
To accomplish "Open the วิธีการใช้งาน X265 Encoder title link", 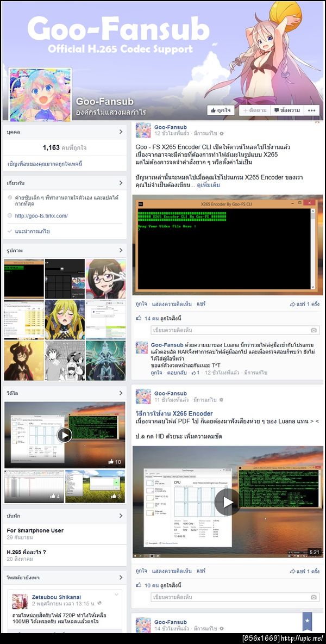I will point(174,413).
